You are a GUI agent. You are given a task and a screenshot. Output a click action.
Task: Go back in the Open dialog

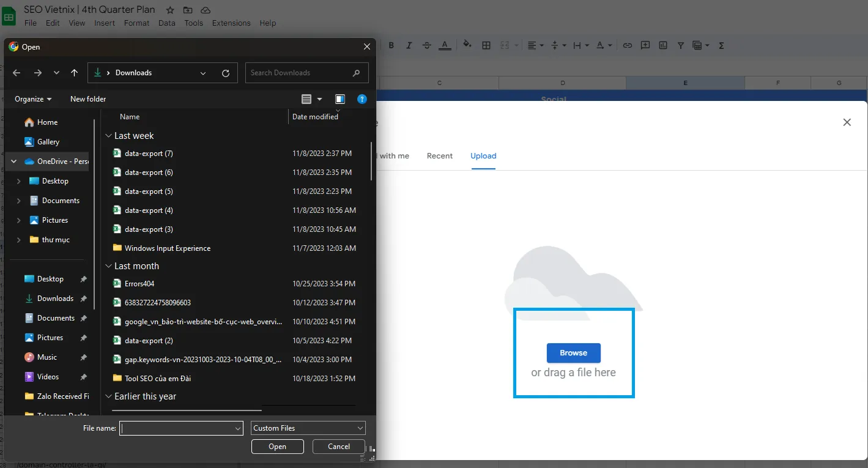click(17, 73)
